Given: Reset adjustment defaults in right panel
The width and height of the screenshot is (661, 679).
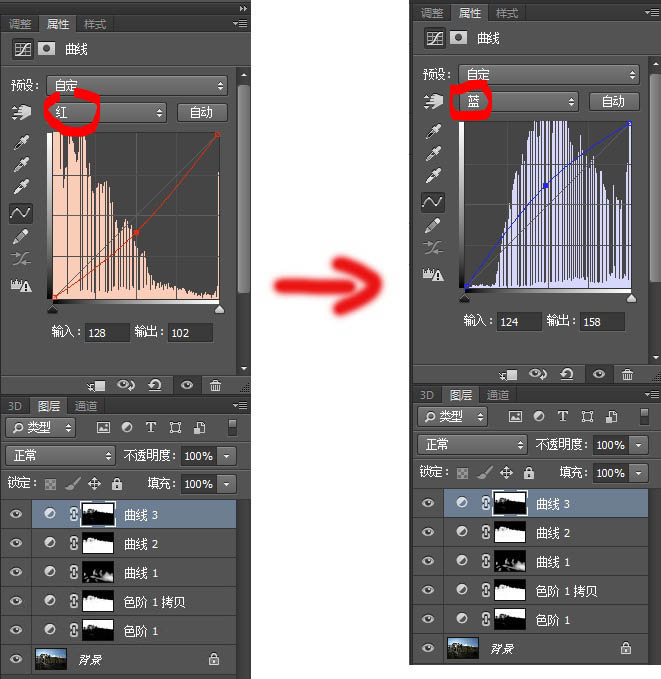Looking at the screenshot, I should [x=567, y=374].
